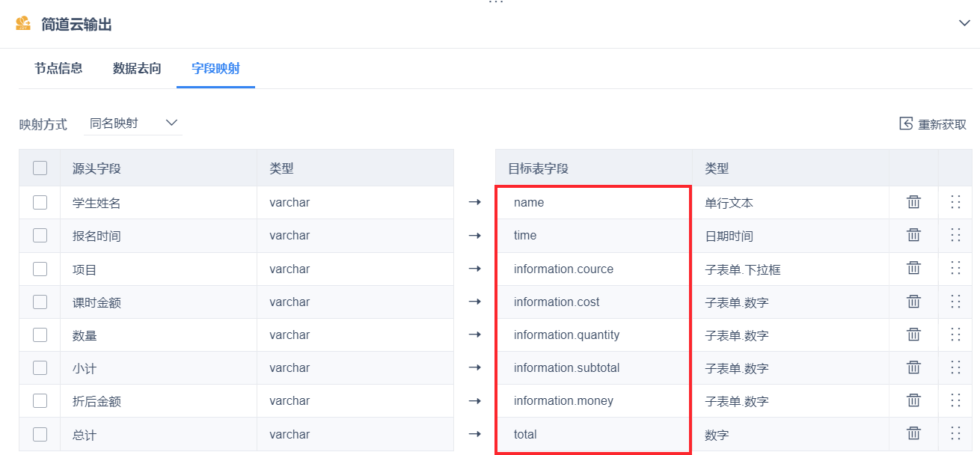
Task: Click the drag handle of information.cost row
Action: pos(955,302)
